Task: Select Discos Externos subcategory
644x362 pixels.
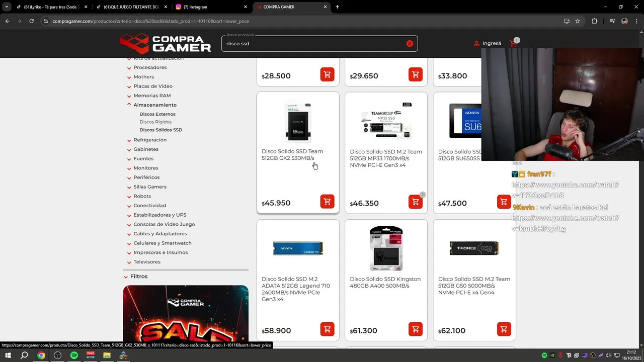Action: click(x=157, y=114)
